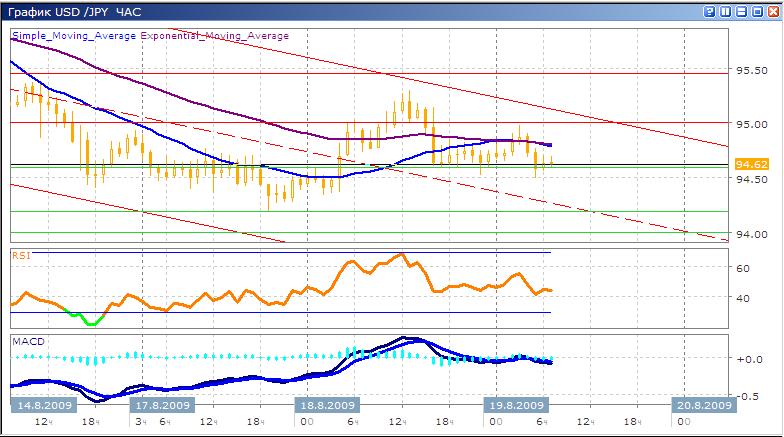Click the current price tag 94.62

[x=751, y=163]
